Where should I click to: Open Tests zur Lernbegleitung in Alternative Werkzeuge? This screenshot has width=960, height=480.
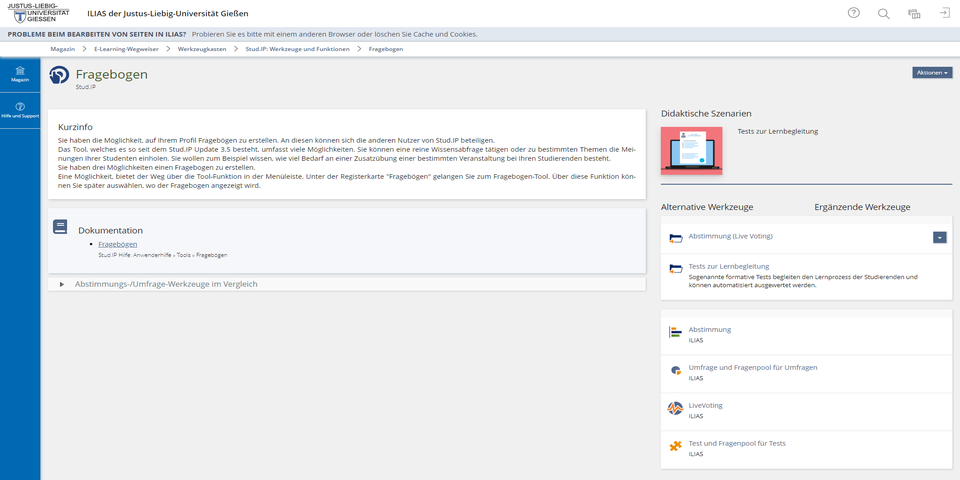729,266
